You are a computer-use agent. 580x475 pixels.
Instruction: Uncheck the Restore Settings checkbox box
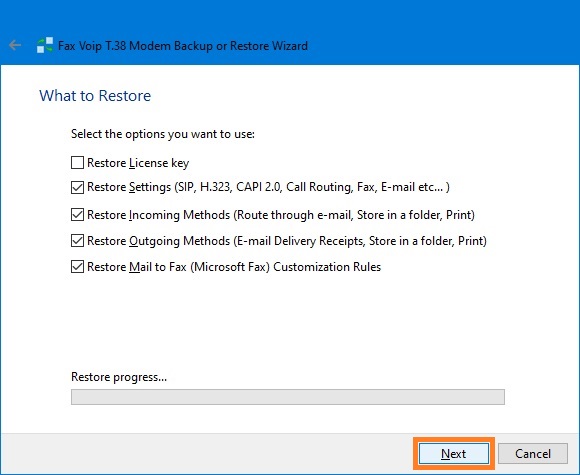click(77, 187)
